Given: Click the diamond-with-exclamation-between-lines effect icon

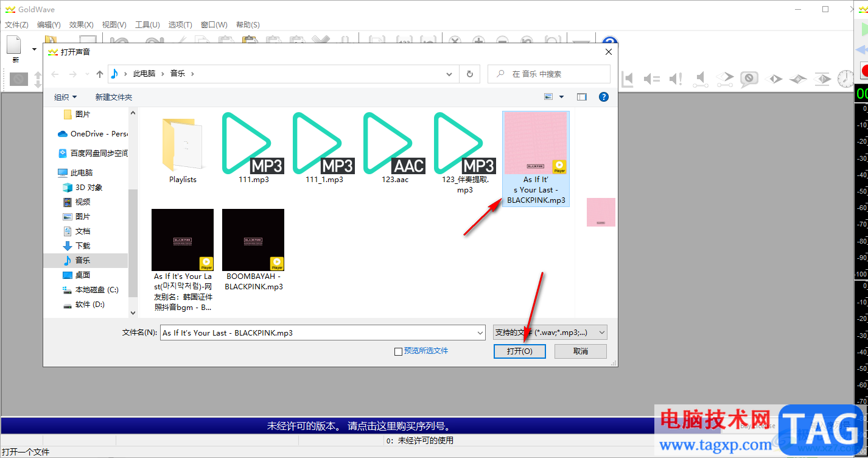Looking at the screenshot, I should pyautogui.click(x=822, y=79).
